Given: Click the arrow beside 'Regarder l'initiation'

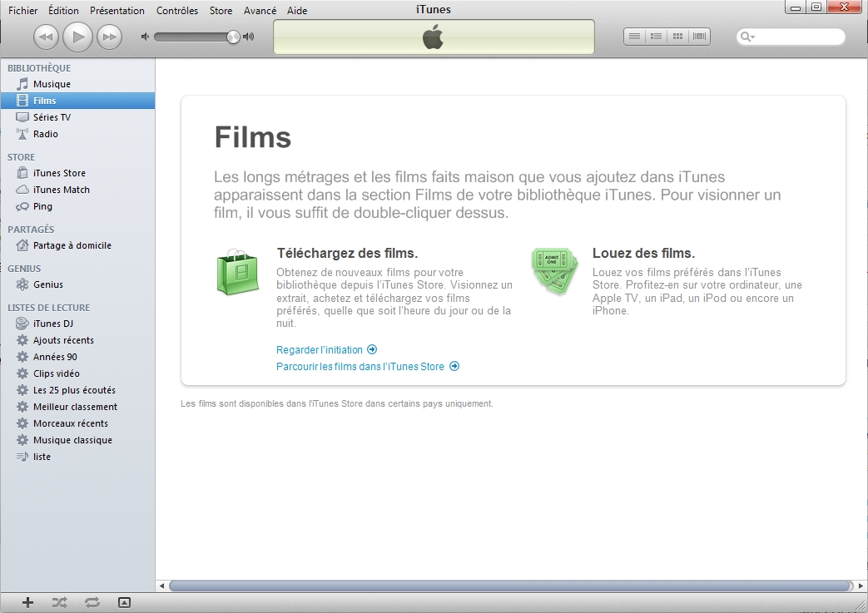Looking at the screenshot, I should point(372,349).
